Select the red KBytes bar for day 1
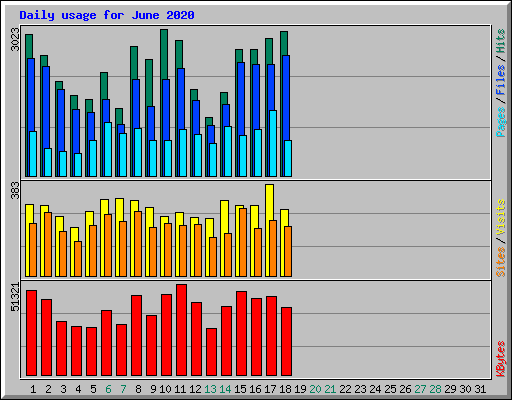The height and width of the screenshot is (400, 512). [x=31, y=333]
